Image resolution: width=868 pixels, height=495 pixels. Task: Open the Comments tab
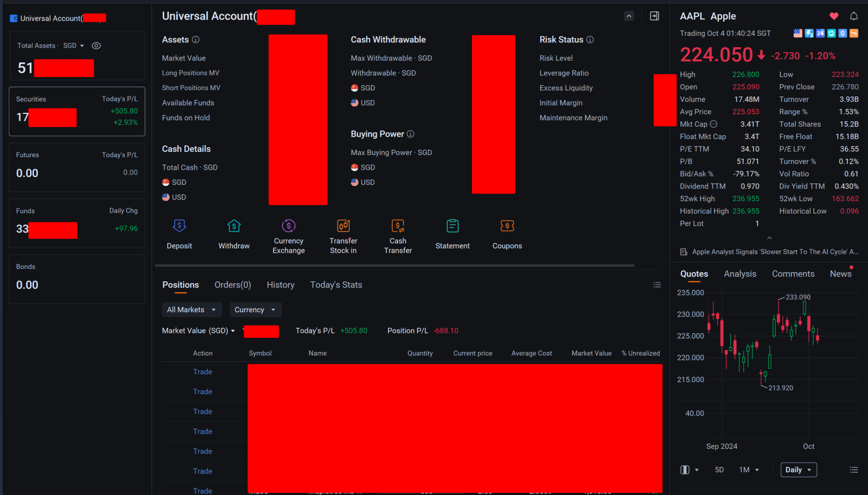[x=793, y=274]
